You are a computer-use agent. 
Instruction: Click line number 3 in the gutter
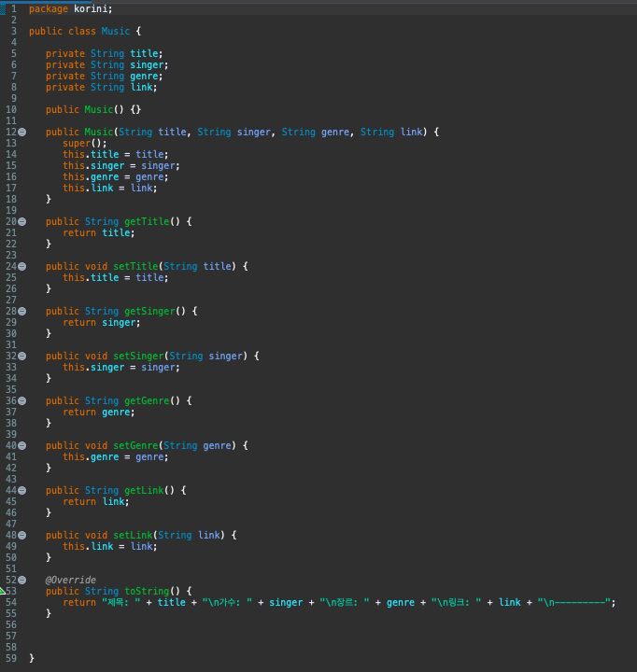14,32
